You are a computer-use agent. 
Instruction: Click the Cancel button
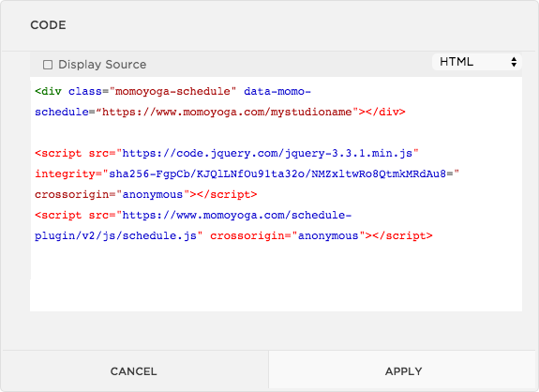click(134, 371)
